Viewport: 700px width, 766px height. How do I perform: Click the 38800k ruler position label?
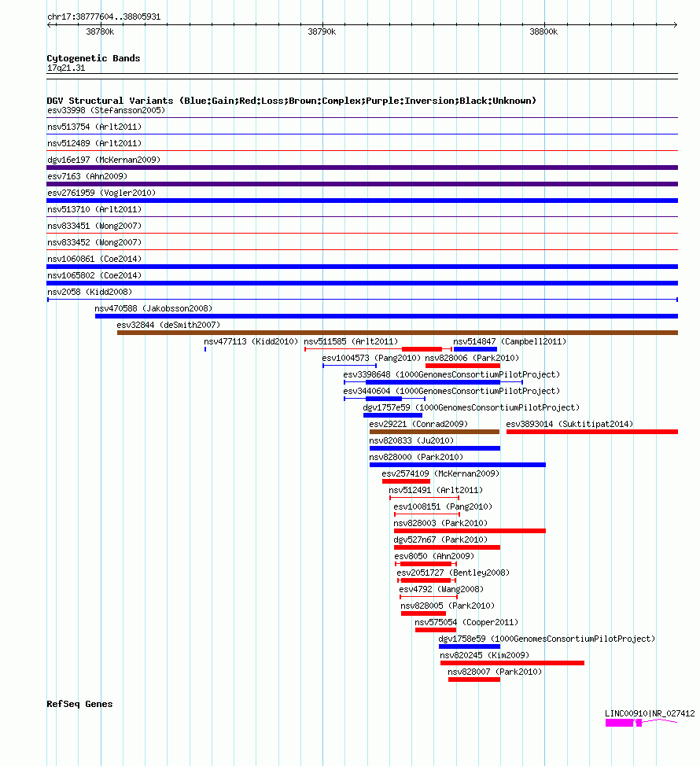point(543,31)
